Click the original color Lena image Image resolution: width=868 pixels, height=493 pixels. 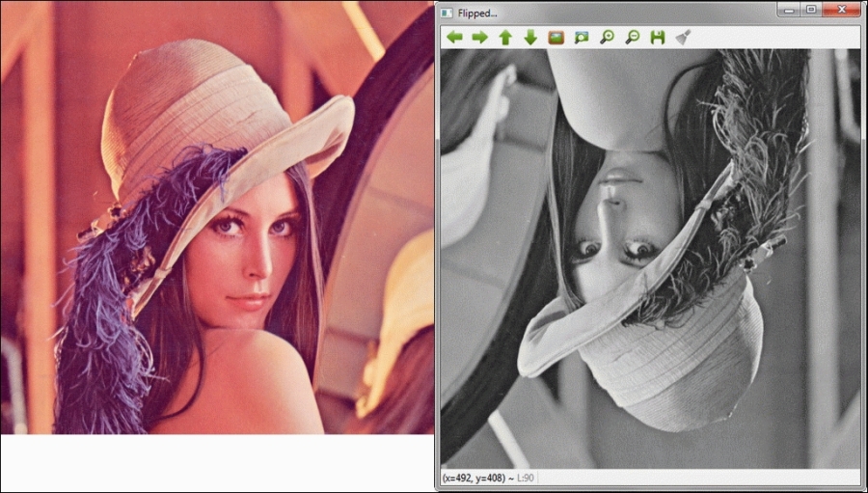(x=217, y=217)
